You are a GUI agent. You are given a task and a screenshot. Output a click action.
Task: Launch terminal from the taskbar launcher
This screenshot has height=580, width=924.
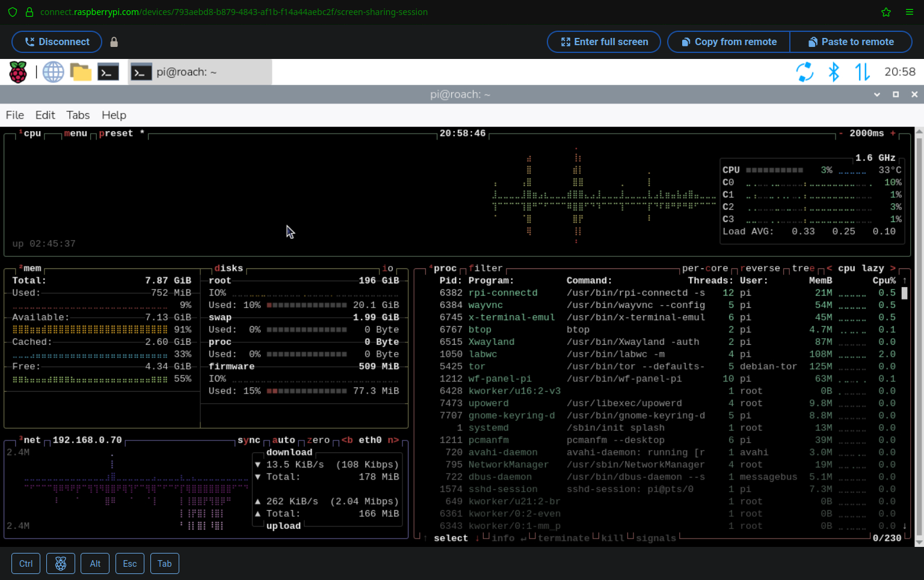point(108,72)
